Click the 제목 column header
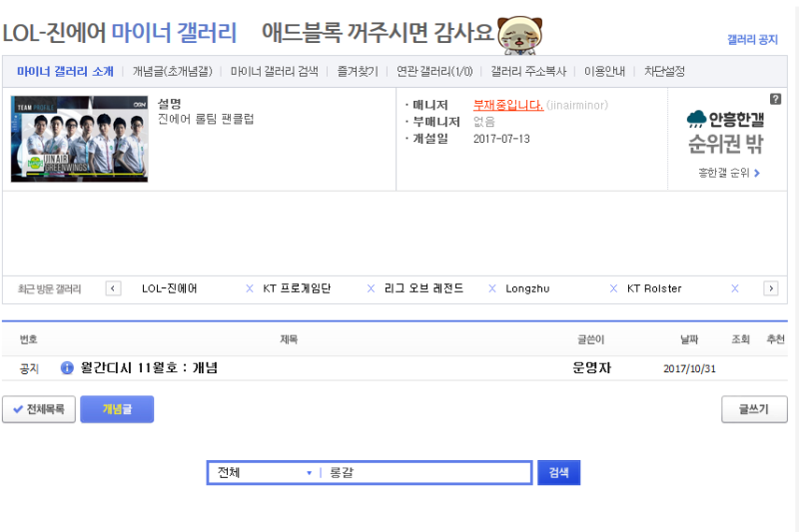 [289, 339]
